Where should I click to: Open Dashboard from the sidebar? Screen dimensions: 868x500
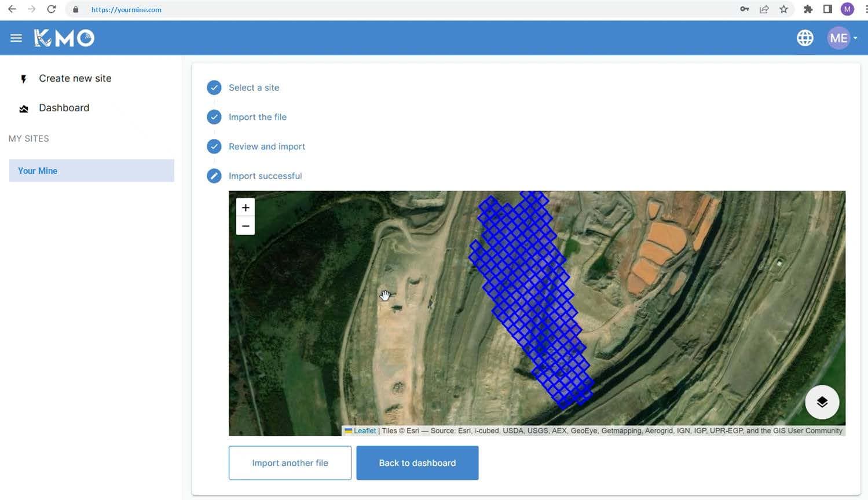64,108
